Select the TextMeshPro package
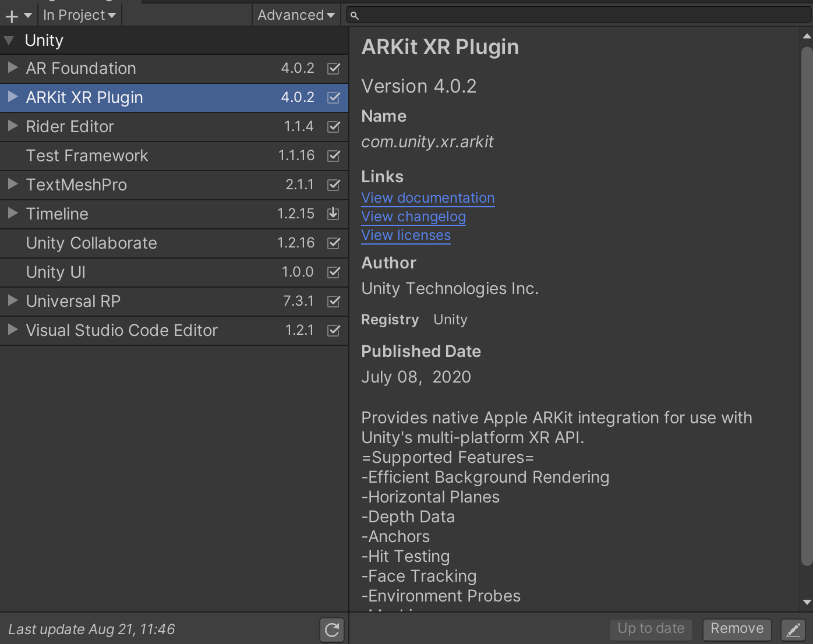 point(174,185)
